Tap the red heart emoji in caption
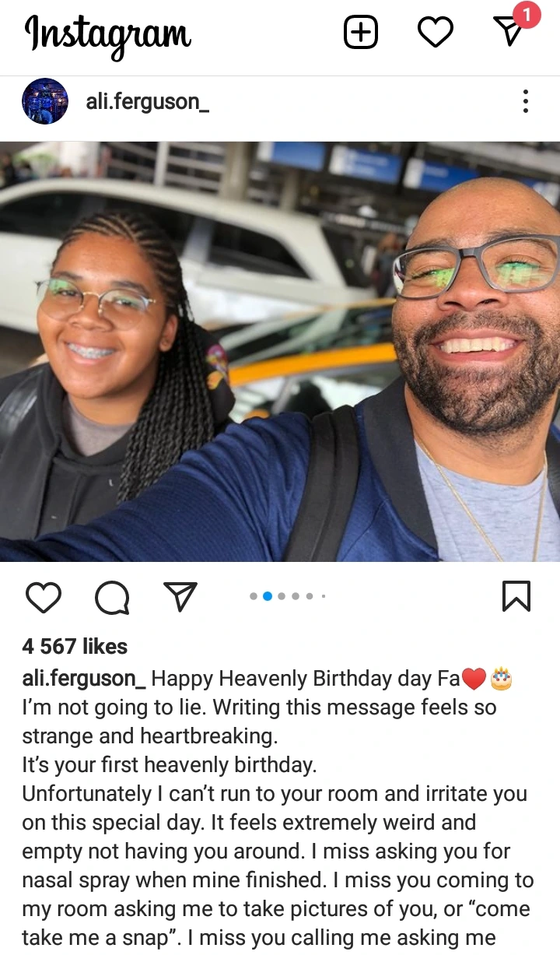Image resolution: width=560 pixels, height=955 pixels. pos(474,679)
